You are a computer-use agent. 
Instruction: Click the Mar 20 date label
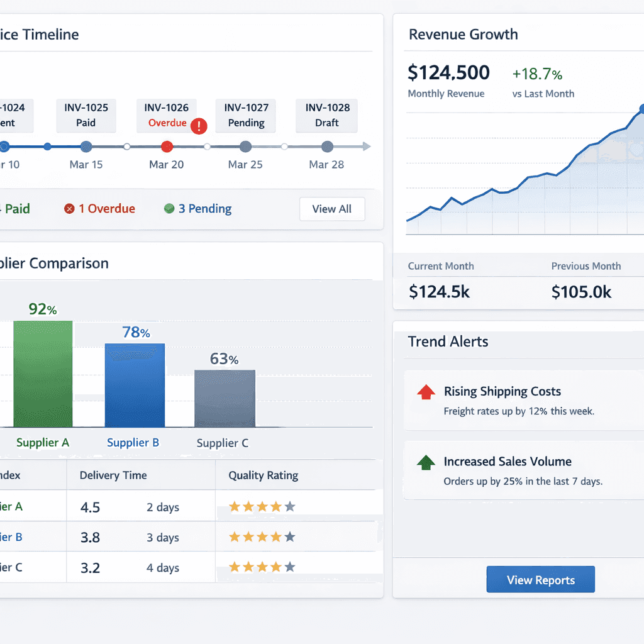tap(166, 165)
